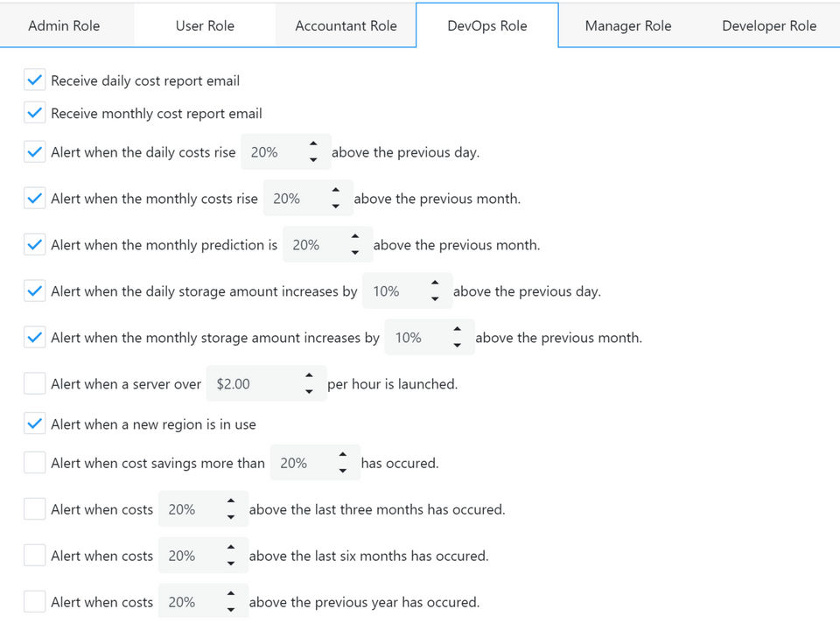
Task: Disable the daily storage amount alert checkbox
Action: point(34,290)
